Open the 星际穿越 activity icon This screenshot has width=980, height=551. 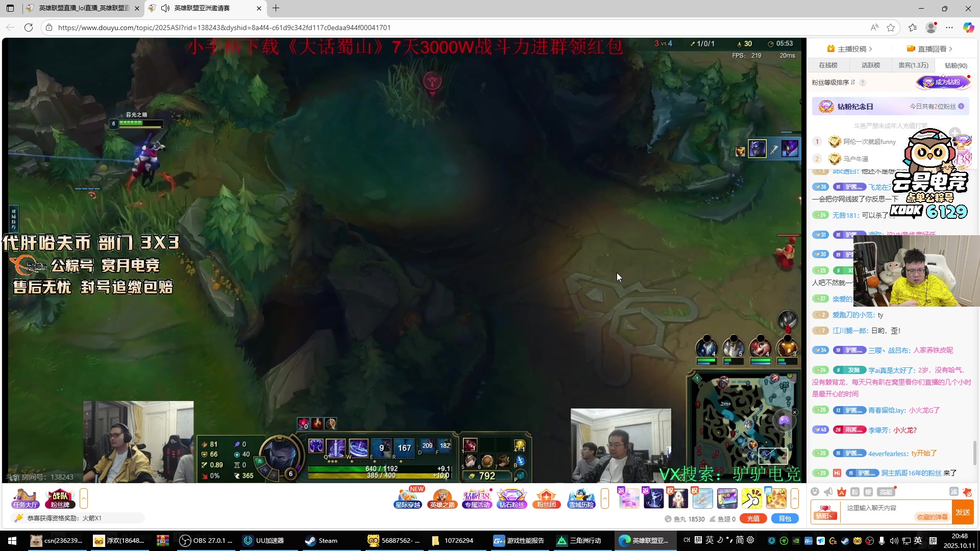(408, 498)
